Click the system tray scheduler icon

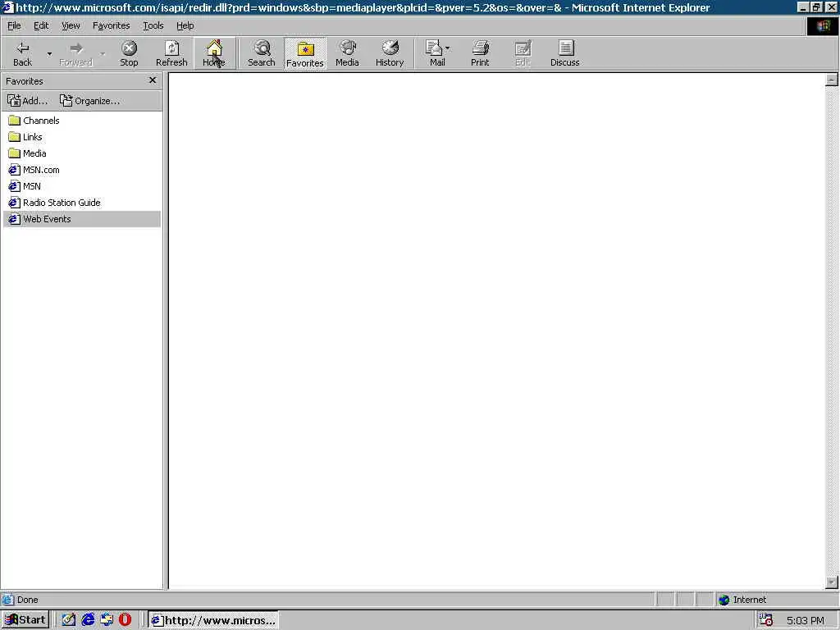pyautogui.click(x=766, y=620)
